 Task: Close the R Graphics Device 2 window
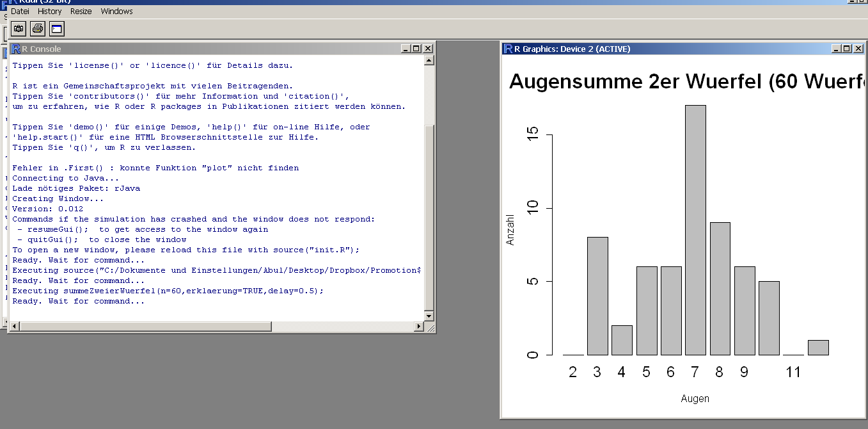pos(858,49)
